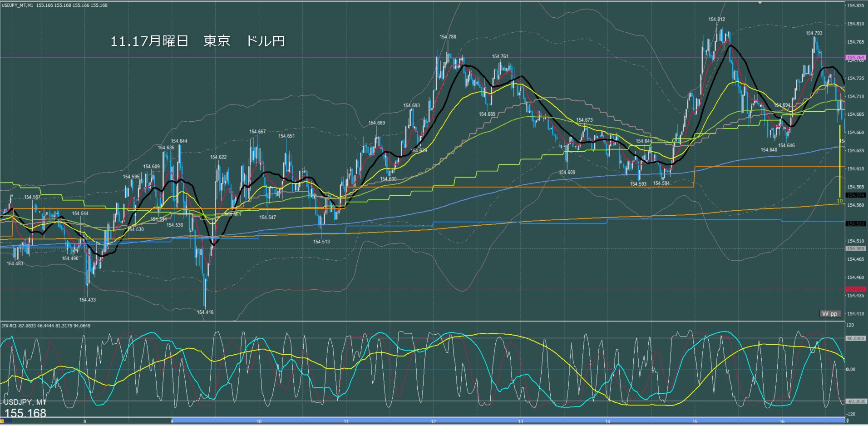Viewport: 868px width, 426px height.
Task: Click the red price tag on price axis
Action: 856,289
